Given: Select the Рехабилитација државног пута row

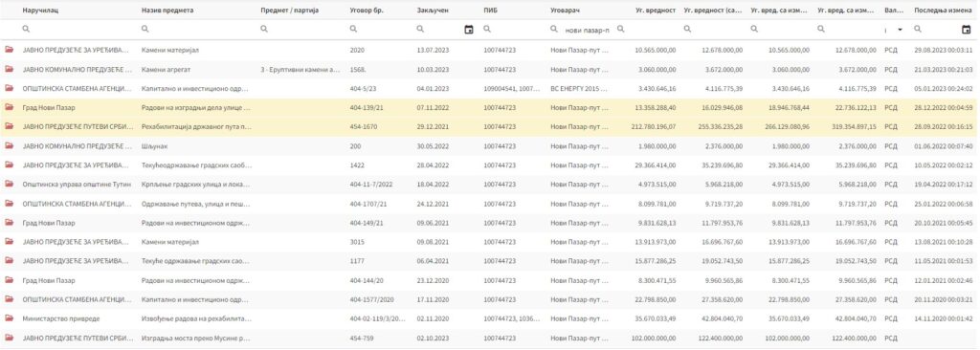Looking at the screenshot, I should pos(490,127).
